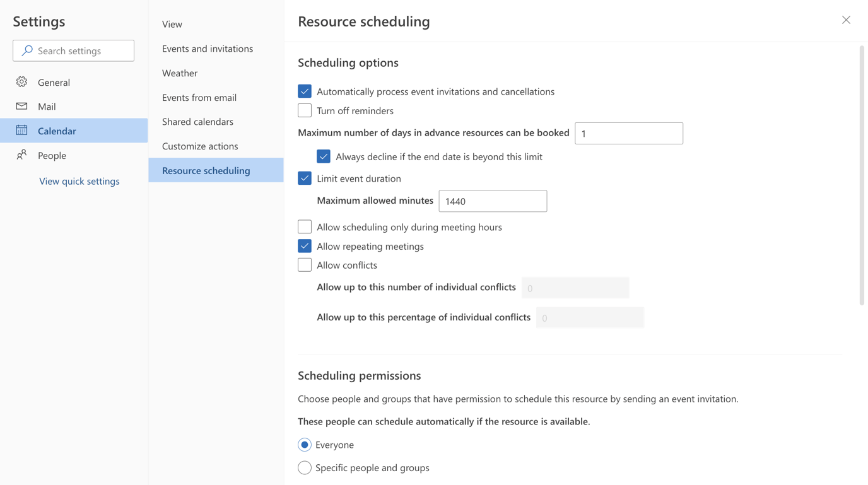Enable Allow conflicts
The height and width of the screenshot is (485, 868).
(x=305, y=264)
